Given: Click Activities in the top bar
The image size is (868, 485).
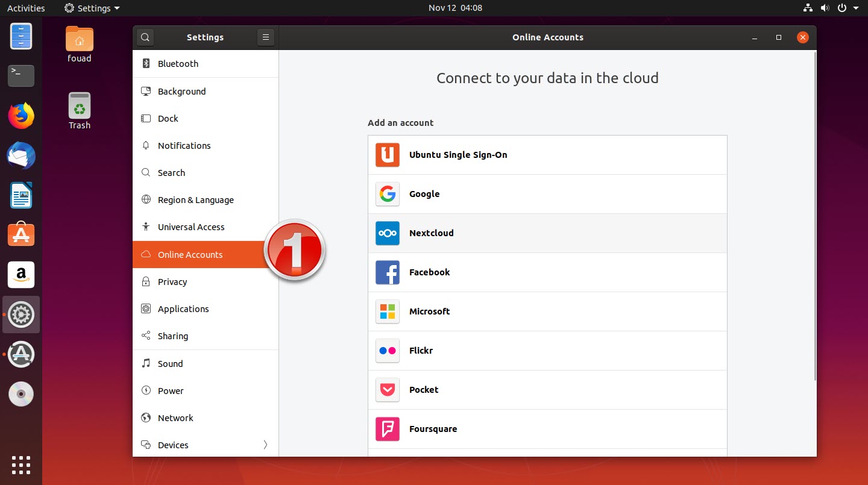Looking at the screenshot, I should 26,8.
